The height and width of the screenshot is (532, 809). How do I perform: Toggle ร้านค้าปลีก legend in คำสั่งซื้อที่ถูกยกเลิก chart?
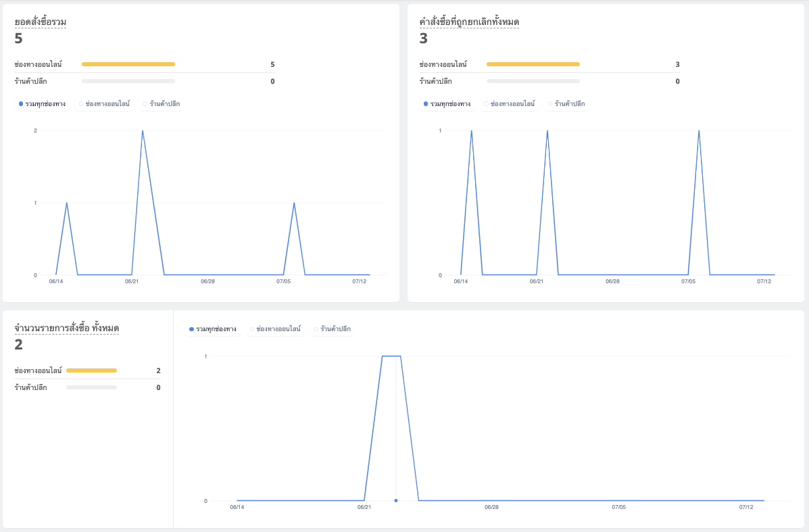[x=566, y=103]
